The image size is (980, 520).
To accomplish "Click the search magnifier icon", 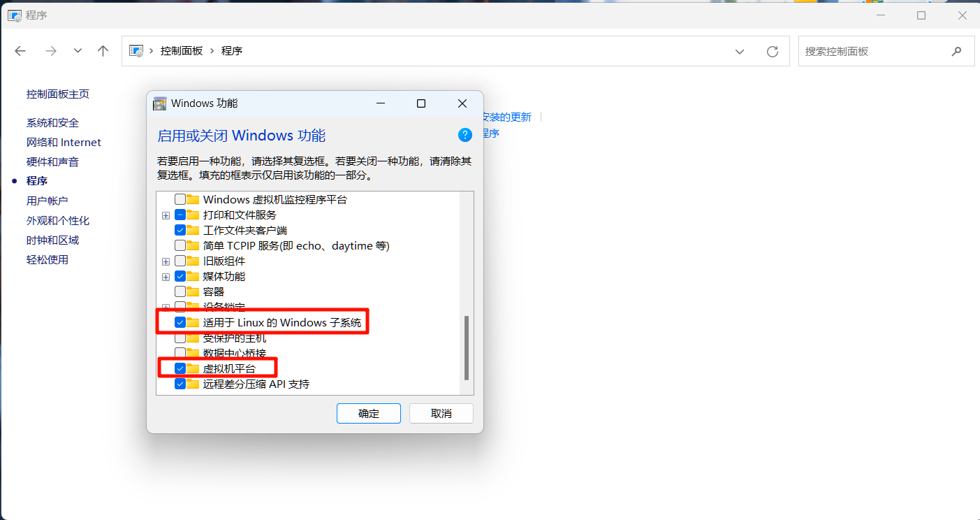I will point(956,52).
